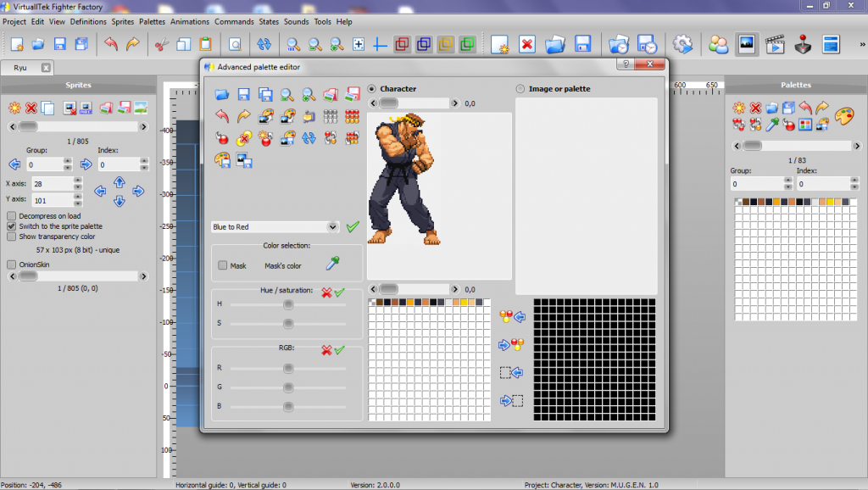
Task: Enable Decompress on load checkbox
Action: click(x=11, y=216)
